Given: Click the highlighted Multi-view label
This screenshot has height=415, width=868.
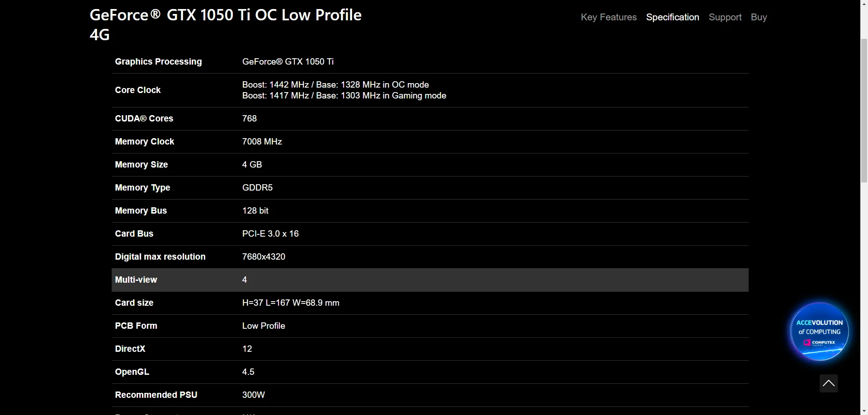Looking at the screenshot, I should click(x=136, y=280).
